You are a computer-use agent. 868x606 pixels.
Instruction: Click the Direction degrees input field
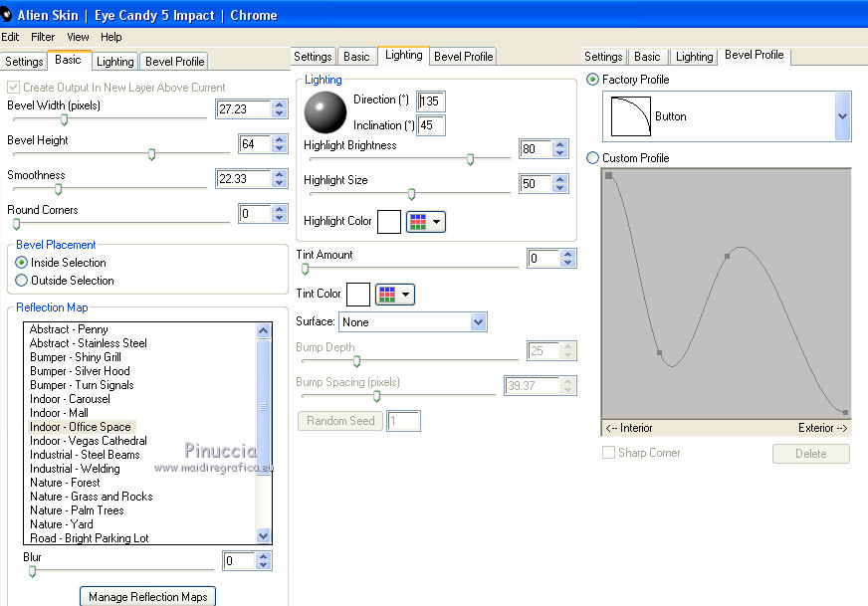(431, 101)
